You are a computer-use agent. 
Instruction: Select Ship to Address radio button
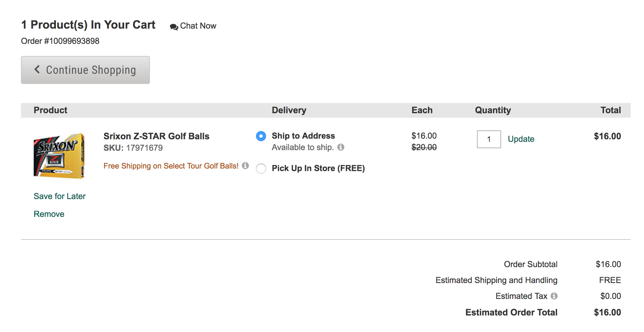pyautogui.click(x=261, y=136)
